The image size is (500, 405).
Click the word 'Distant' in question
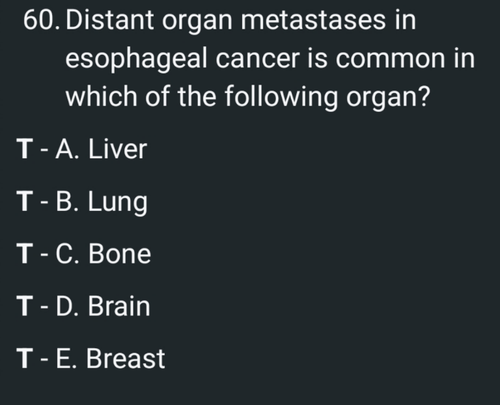[110, 21]
